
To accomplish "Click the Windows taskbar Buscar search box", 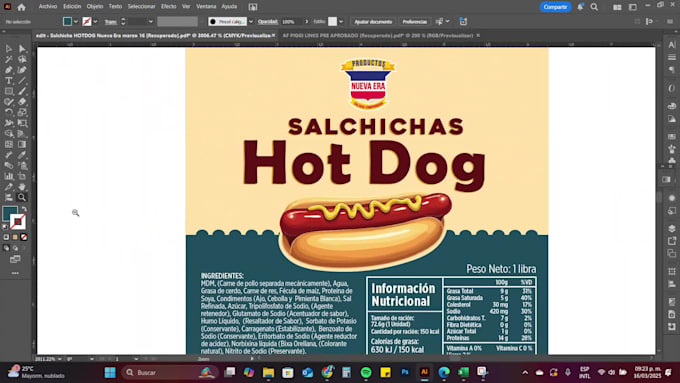I will pos(170,373).
